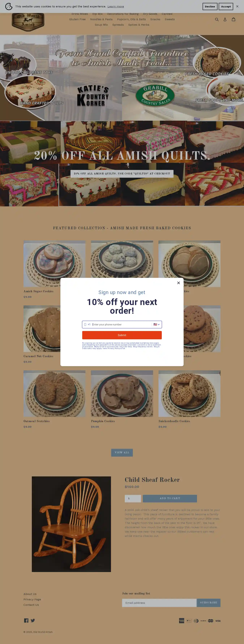
Task: Open the Spices & Herbs menu item
Action: pos(138,25)
